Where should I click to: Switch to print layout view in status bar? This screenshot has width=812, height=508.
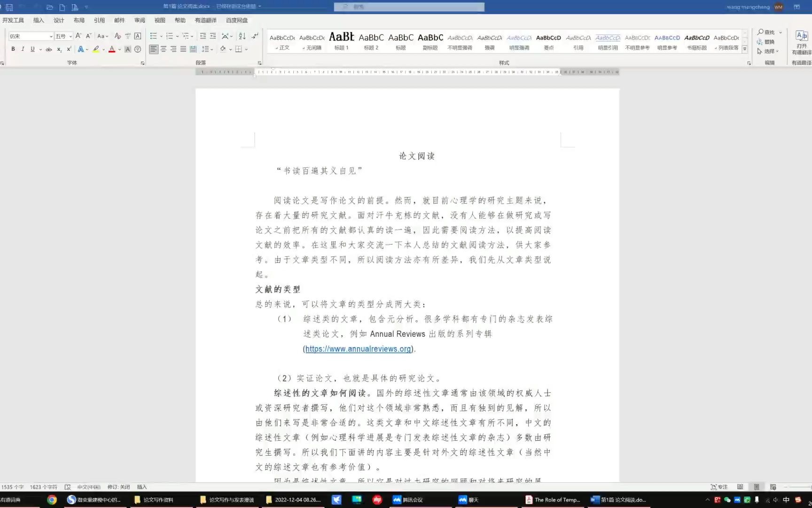click(757, 487)
